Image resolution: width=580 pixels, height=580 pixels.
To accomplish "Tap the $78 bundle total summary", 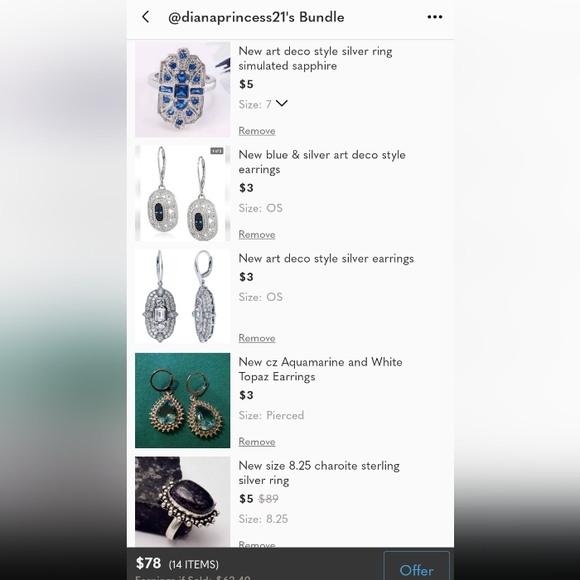I will pos(177,564).
